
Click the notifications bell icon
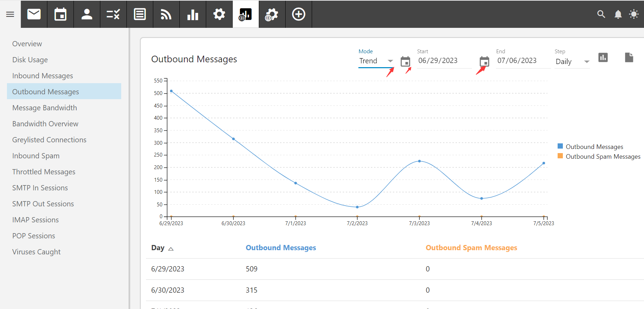[x=618, y=14]
